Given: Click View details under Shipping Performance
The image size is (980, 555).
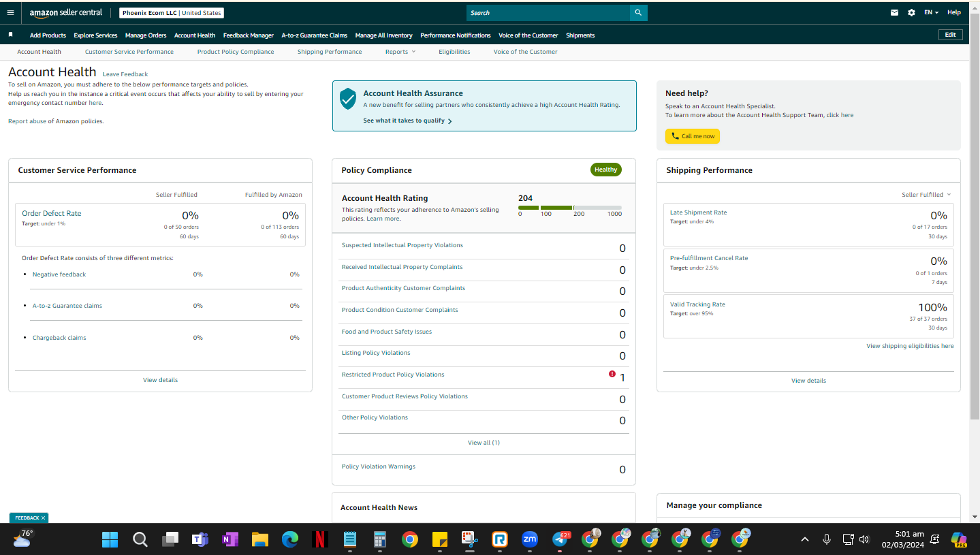Looking at the screenshot, I should click(808, 381).
